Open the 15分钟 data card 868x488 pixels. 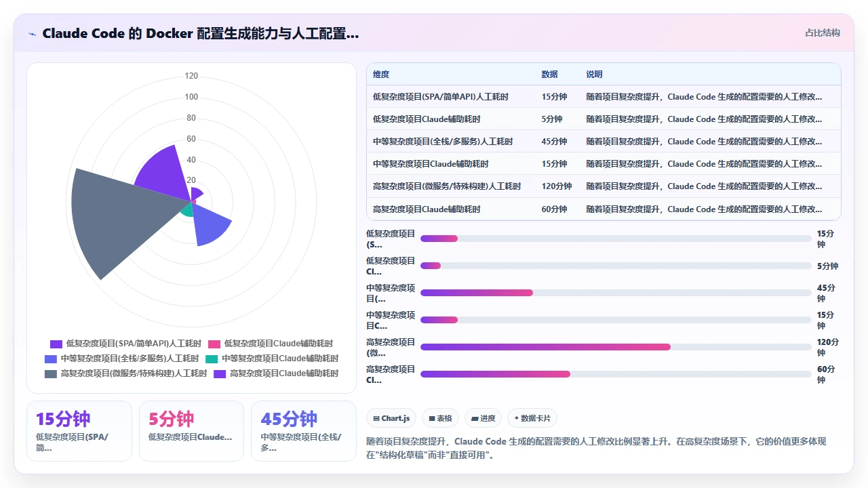click(x=79, y=431)
